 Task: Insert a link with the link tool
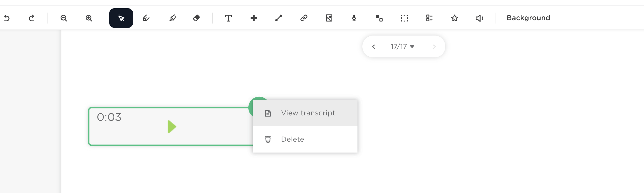(x=304, y=18)
